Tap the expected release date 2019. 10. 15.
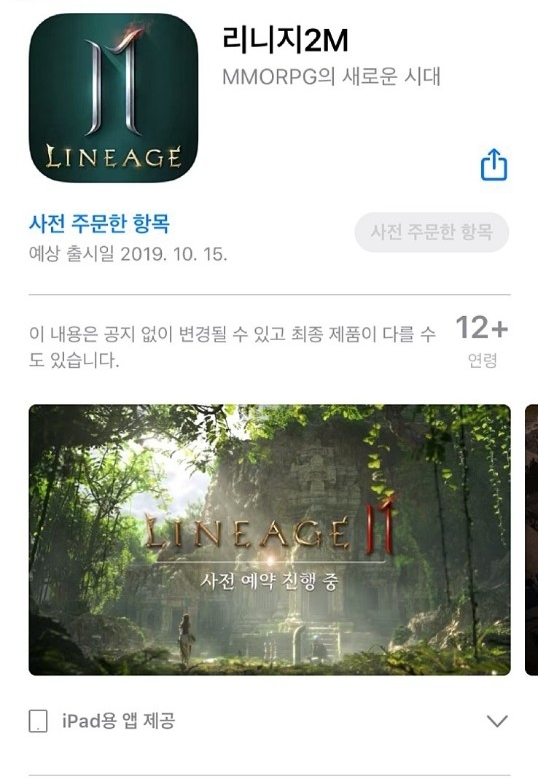Screen dimensions: 538x780 (174, 254)
